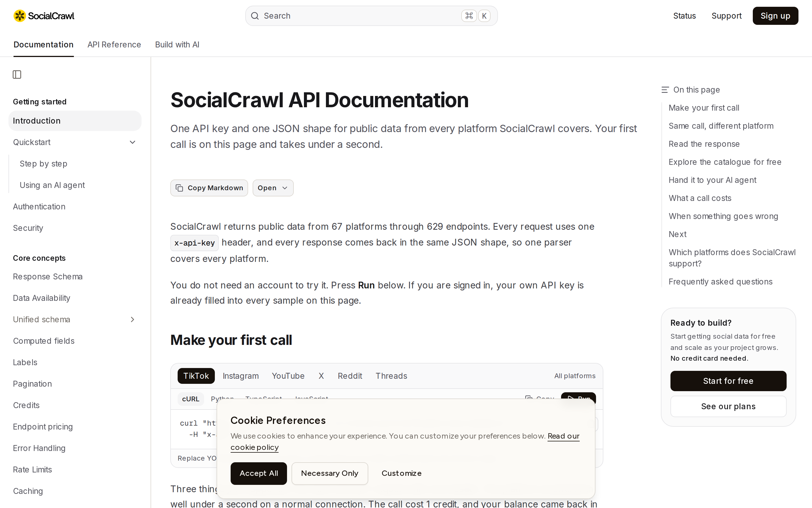The image size is (812, 508).
Task: Jump to Explore the catalogue for free
Action: click(725, 162)
